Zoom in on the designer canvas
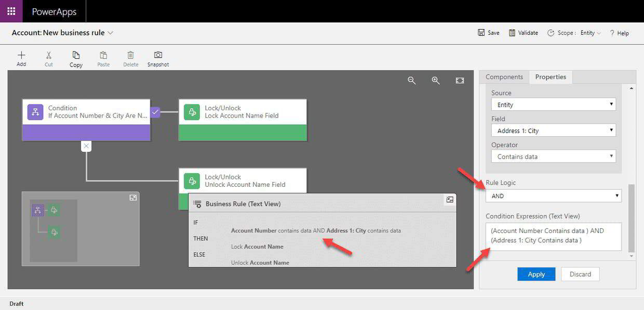644x310 pixels. pos(435,81)
